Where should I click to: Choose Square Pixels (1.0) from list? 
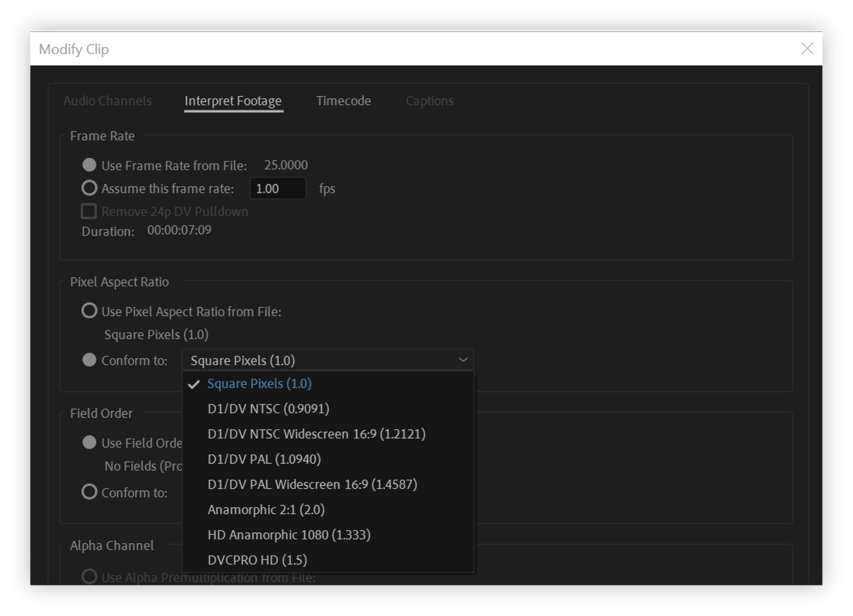click(x=259, y=384)
